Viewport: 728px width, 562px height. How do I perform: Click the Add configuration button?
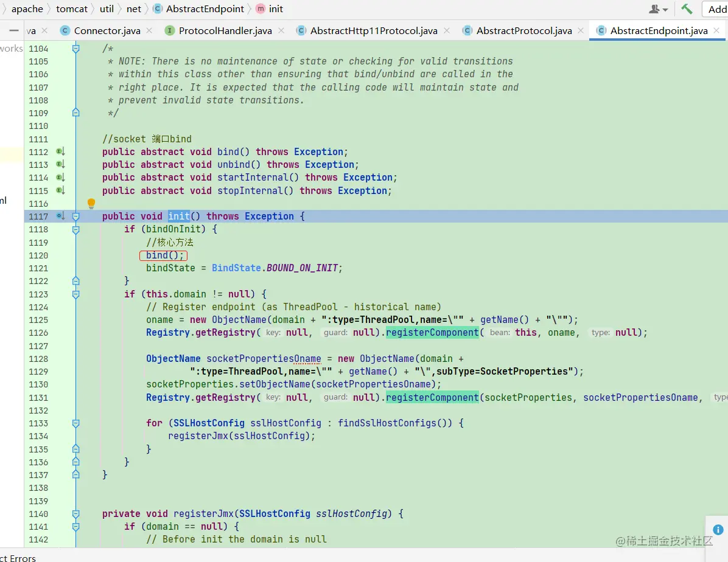coord(716,9)
